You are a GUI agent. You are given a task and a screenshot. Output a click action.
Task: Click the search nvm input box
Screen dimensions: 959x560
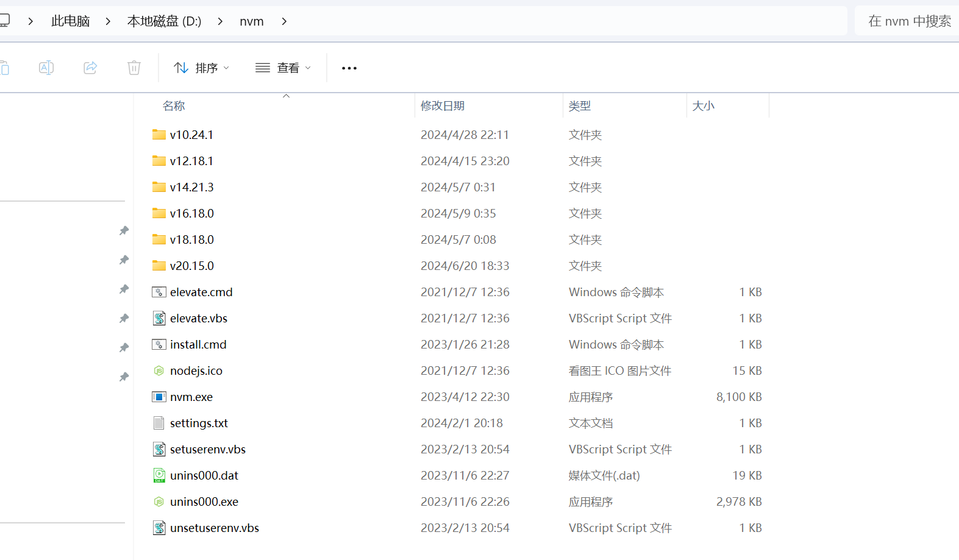click(x=909, y=21)
